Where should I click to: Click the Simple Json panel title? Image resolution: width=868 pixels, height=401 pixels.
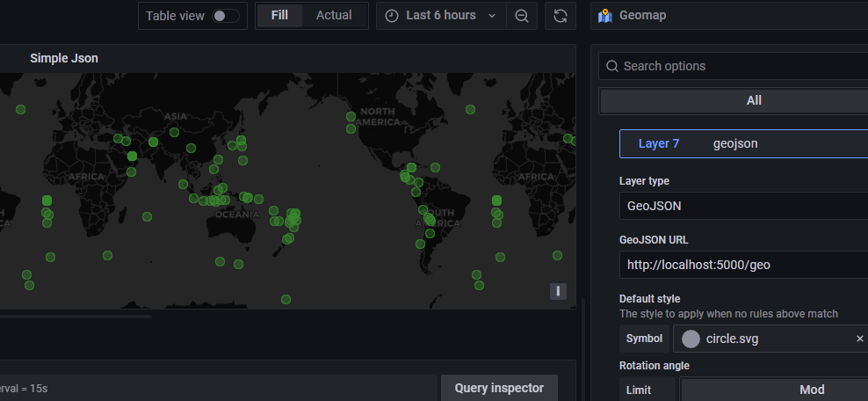click(x=64, y=58)
